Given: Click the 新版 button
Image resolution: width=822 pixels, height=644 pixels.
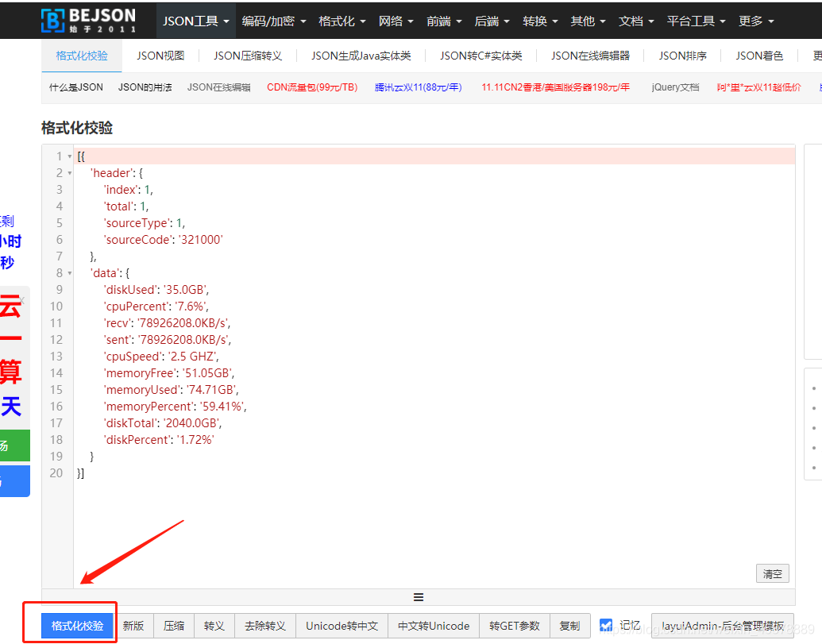Looking at the screenshot, I should (133, 626).
